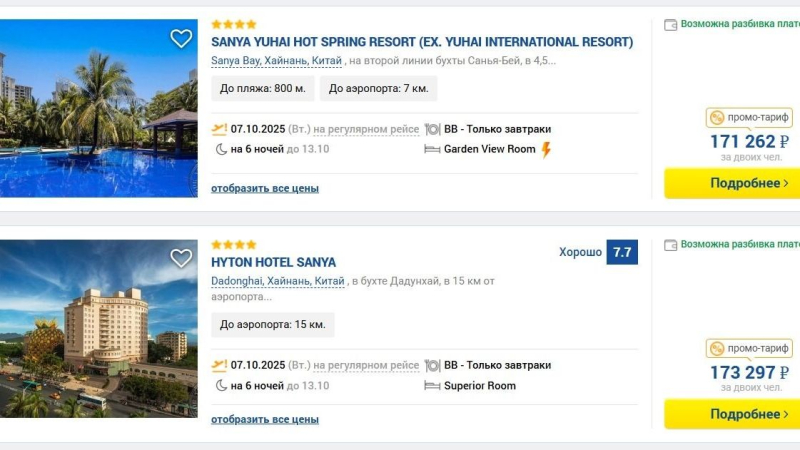
Task: Click the meal plan icon for Hyton Hotel
Action: point(432,366)
